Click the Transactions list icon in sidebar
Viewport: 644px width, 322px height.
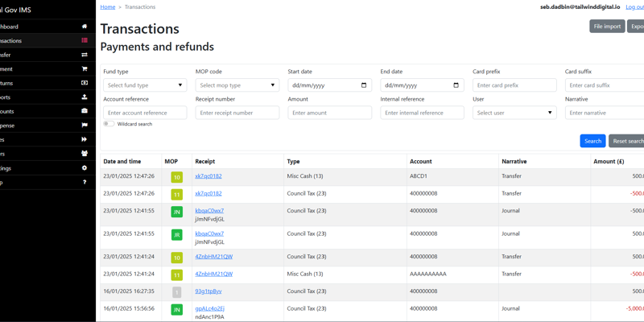(84, 40)
